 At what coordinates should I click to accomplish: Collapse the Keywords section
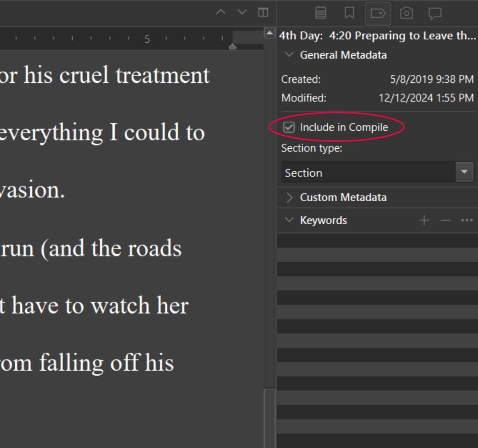[x=289, y=220]
